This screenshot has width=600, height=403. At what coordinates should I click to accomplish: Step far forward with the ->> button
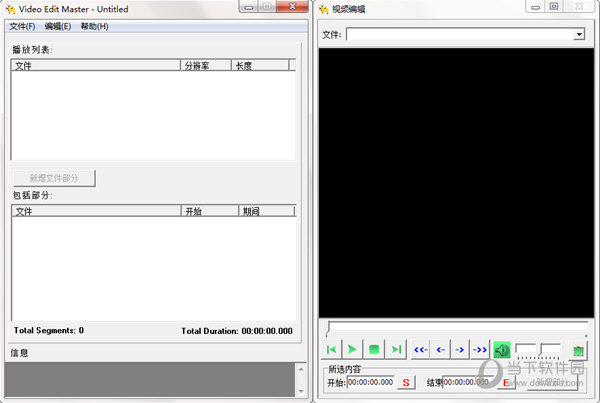click(479, 349)
